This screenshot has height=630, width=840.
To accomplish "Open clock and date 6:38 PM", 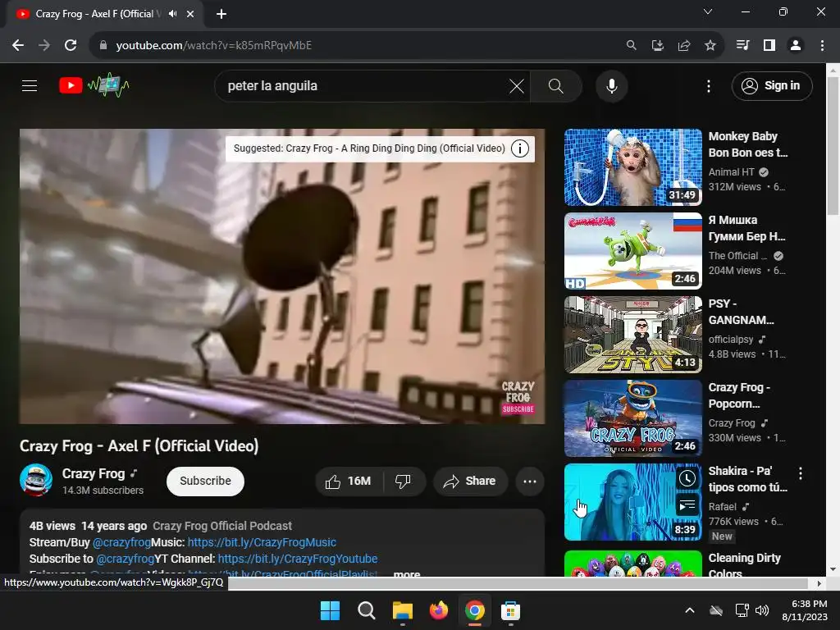I will (x=805, y=610).
